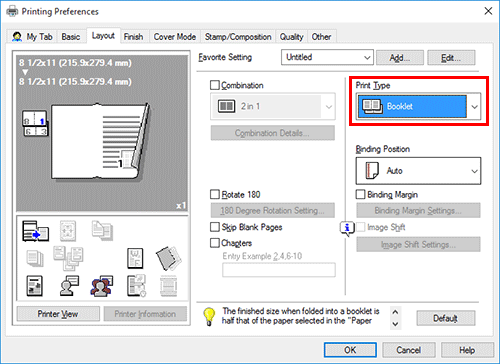Click the hint text scroll-down arrow
Image resolution: width=500 pixels, height=364 pixels.
click(x=395, y=324)
